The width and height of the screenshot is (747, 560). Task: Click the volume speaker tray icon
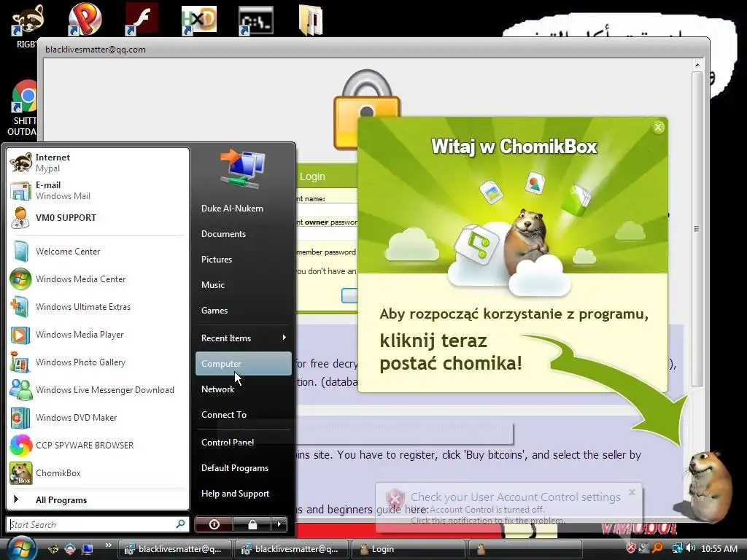690,548
